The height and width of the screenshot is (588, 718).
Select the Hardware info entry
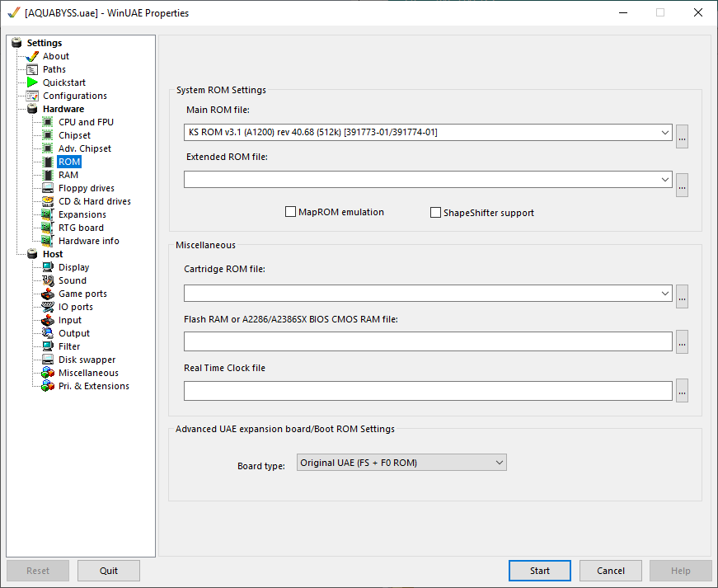(x=88, y=241)
